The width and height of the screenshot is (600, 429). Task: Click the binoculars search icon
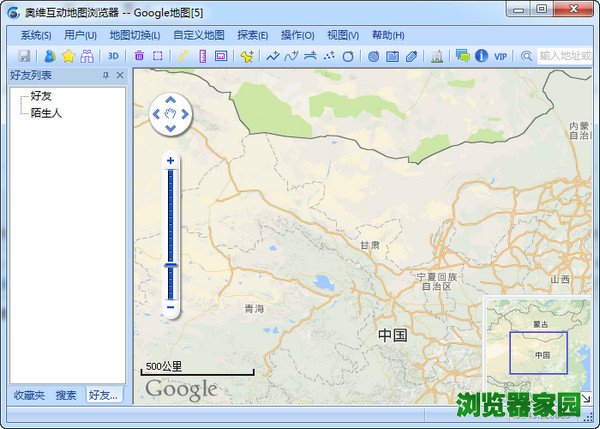pyautogui.click(x=87, y=56)
